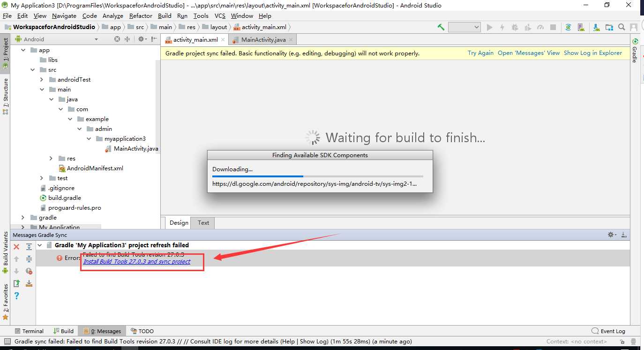The height and width of the screenshot is (350, 644).
Task: Click the Downloading progress bar
Action: (x=318, y=176)
